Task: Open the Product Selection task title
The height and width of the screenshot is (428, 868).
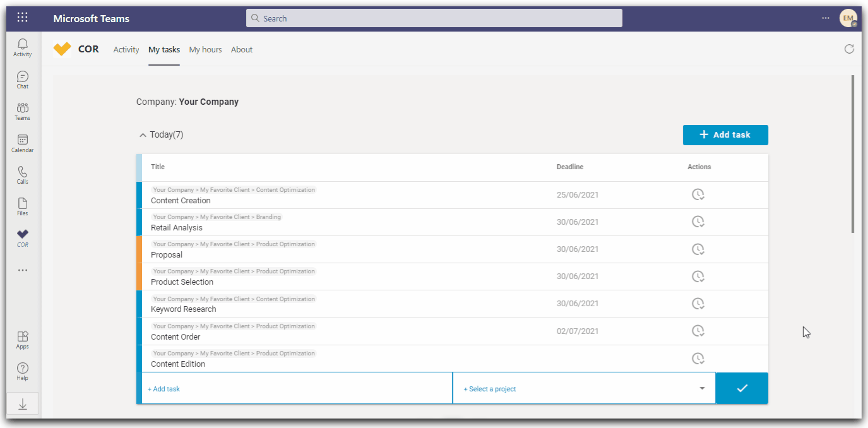Action: coord(182,282)
